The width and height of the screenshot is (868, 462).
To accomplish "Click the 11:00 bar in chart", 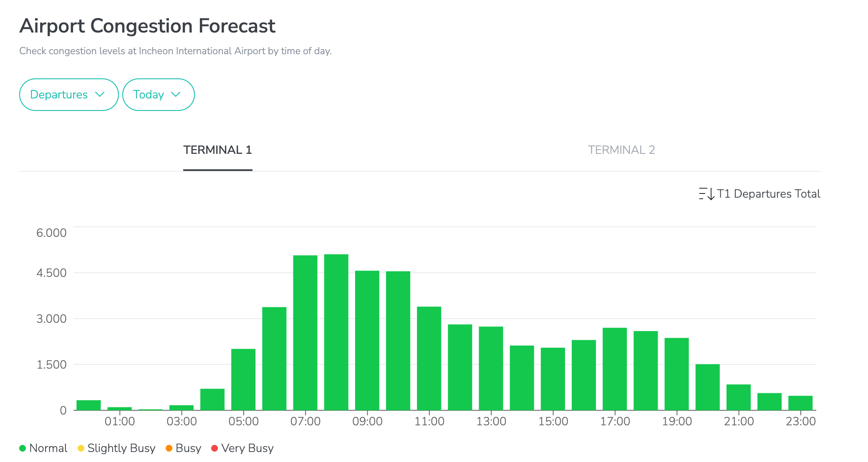I will [429, 358].
